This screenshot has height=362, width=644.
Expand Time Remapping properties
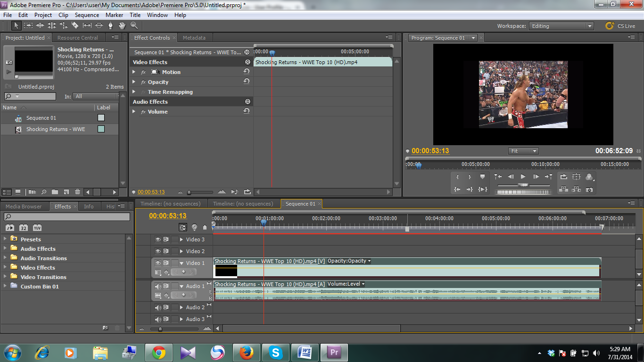coord(134,92)
